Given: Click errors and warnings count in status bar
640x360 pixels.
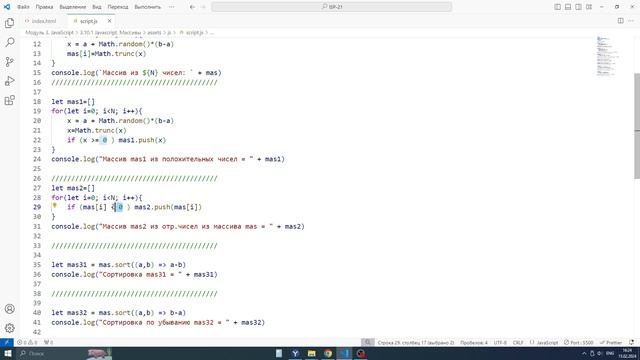Looking at the screenshot, I should (x=27, y=342).
